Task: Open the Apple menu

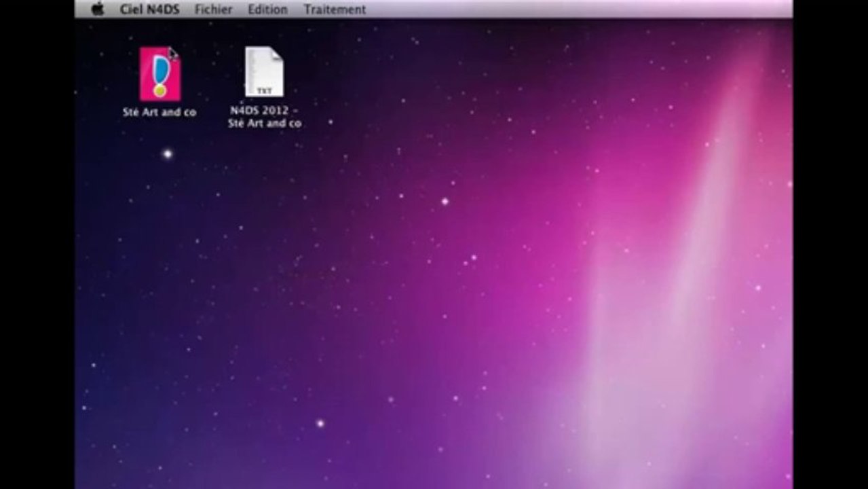Action: (x=98, y=9)
